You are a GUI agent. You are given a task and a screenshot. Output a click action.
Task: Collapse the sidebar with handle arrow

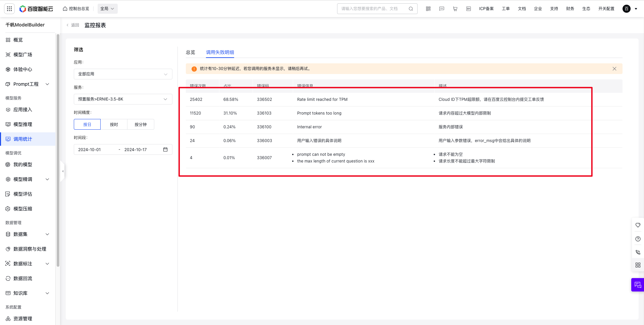[62, 171]
